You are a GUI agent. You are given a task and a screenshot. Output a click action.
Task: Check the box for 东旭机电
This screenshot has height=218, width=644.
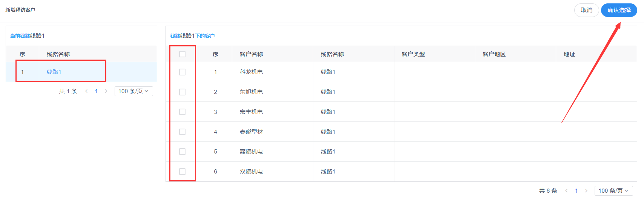click(x=182, y=92)
